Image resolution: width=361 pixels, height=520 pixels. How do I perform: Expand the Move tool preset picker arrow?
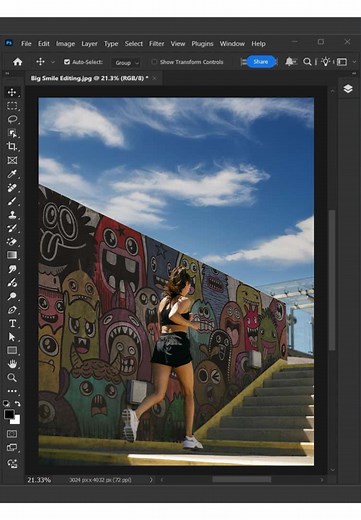53,62
